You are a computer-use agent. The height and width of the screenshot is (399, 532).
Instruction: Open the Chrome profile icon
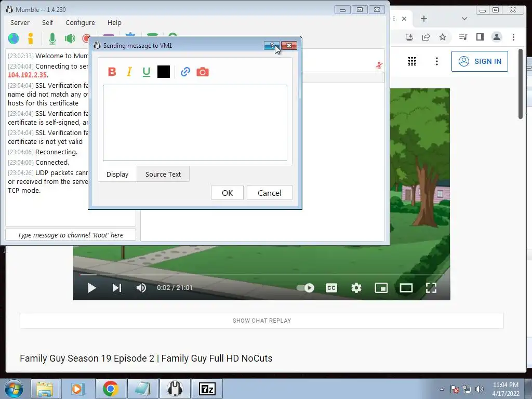click(x=497, y=37)
